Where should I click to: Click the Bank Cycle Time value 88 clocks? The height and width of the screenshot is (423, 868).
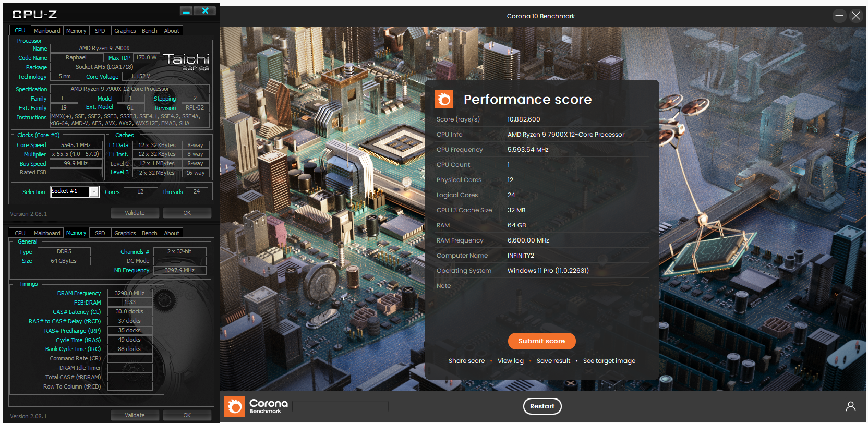(130, 349)
